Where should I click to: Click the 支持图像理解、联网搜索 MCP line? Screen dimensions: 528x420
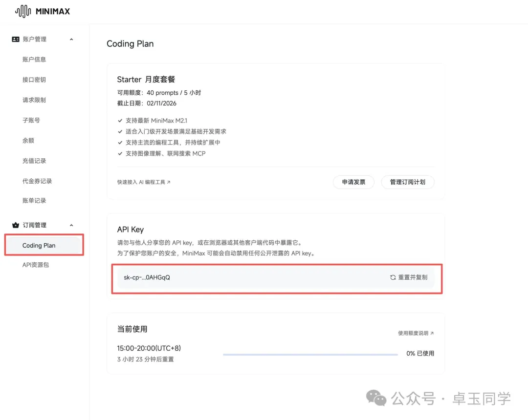point(165,153)
